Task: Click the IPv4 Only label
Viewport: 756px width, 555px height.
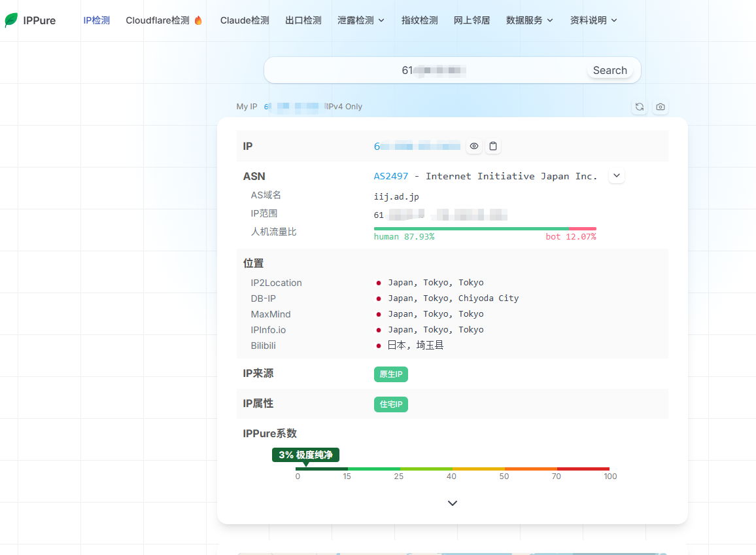Action: point(343,107)
